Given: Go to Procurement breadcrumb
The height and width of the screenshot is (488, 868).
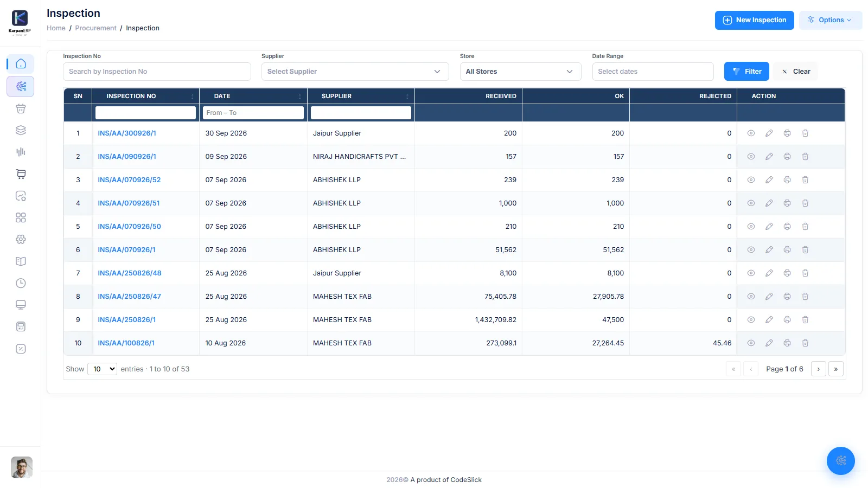Looking at the screenshot, I should 95,28.
